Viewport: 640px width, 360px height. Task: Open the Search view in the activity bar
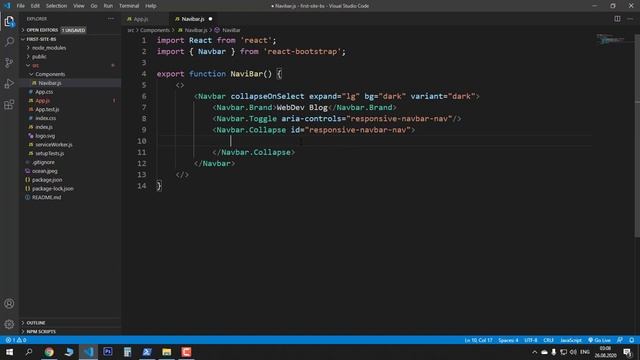(x=9, y=42)
